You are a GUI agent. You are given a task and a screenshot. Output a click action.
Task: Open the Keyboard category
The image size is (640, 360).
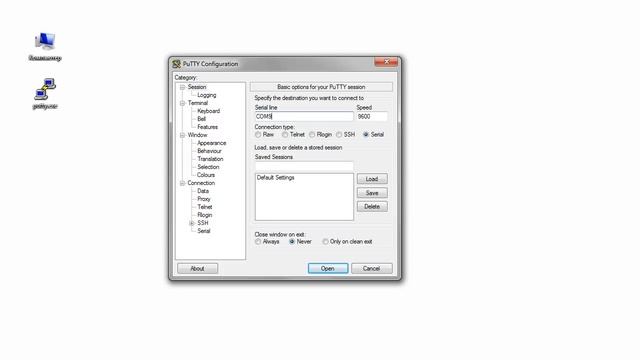(209, 111)
